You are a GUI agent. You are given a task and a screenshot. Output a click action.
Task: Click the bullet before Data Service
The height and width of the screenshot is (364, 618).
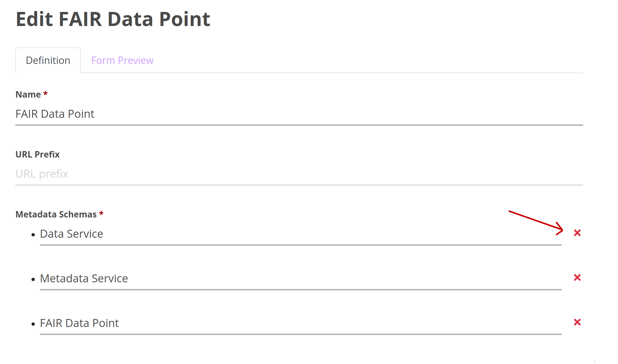[33, 235]
